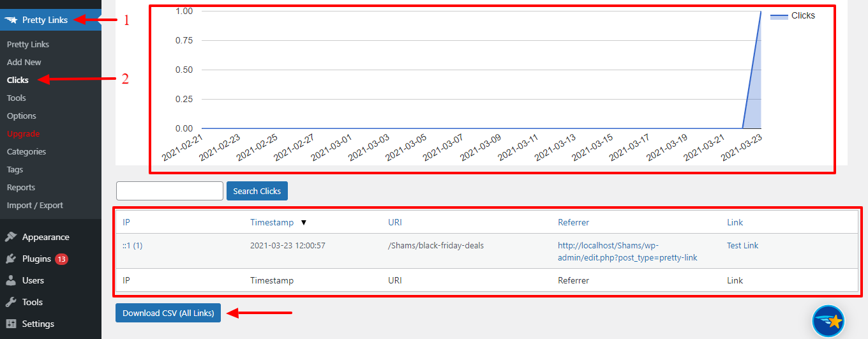
Task: Click the Plugins update count badge 13
Action: (61, 259)
